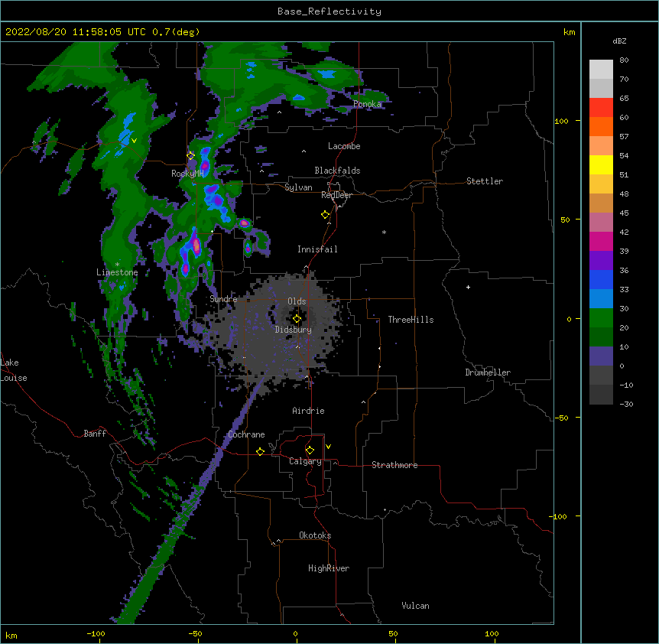Click the Base_Reflectivity title
Image resolution: width=659 pixels, height=644 pixels.
pos(329,11)
